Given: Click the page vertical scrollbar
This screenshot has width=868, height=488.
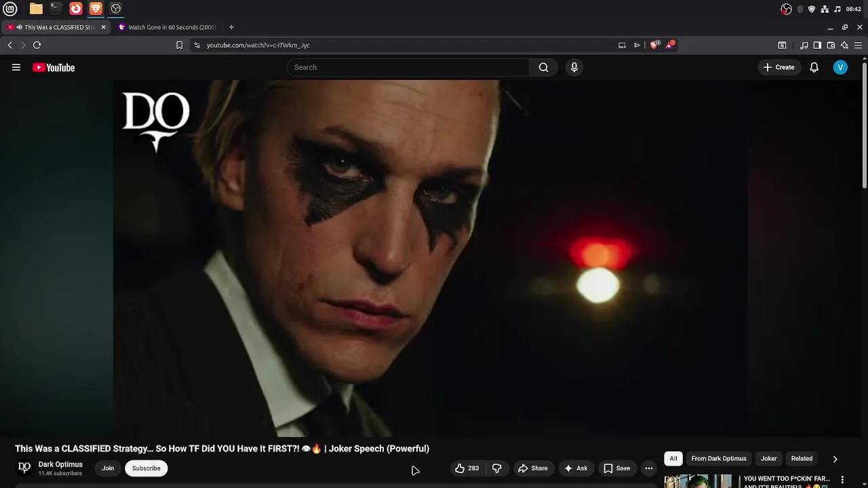Looking at the screenshot, I should (x=864, y=126).
